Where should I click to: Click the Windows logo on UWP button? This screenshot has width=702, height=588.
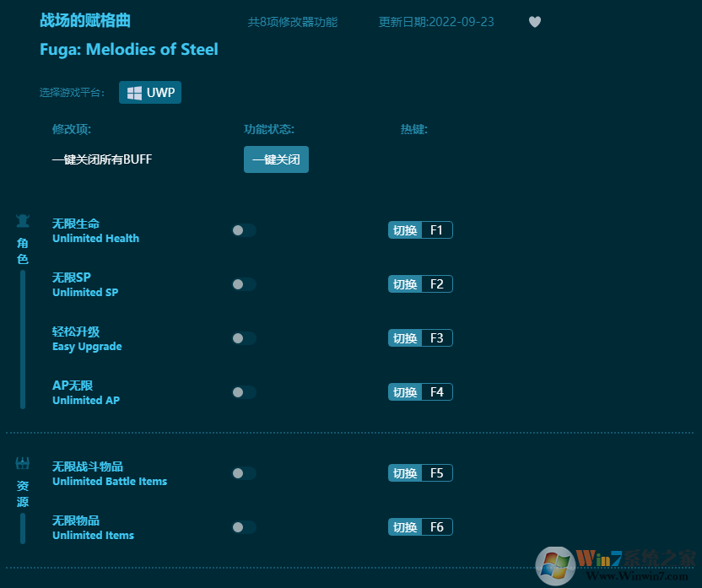click(x=134, y=93)
